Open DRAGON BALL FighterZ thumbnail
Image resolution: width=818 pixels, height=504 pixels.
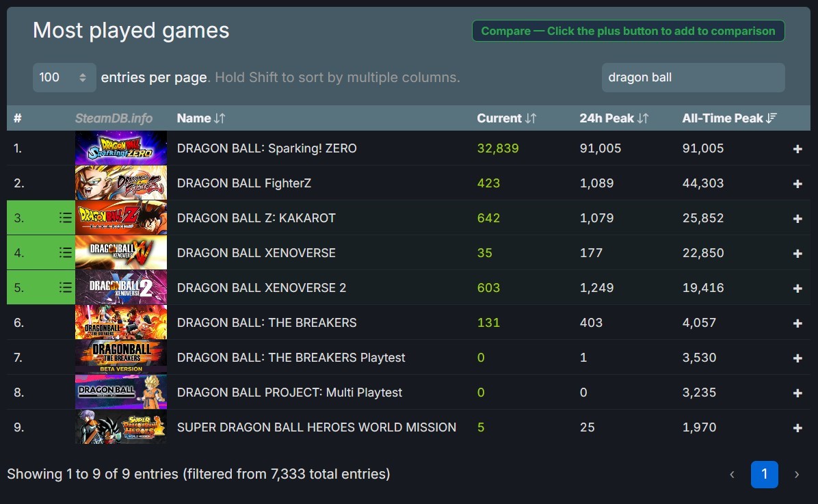point(121,183)
